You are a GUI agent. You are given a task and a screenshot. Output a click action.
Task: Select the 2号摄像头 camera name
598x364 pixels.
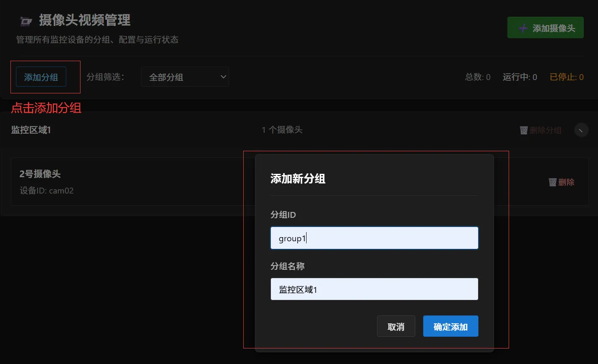tap(40, 174)
